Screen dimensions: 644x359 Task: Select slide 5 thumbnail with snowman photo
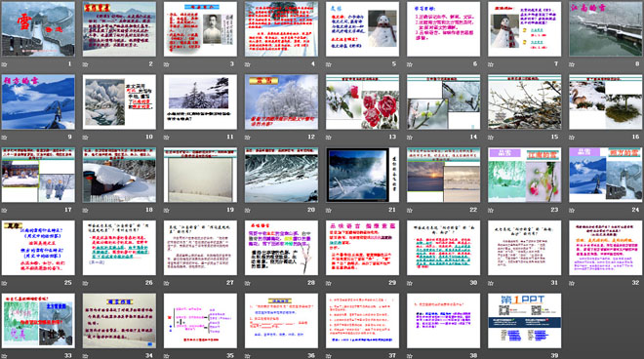pos(362,28)
